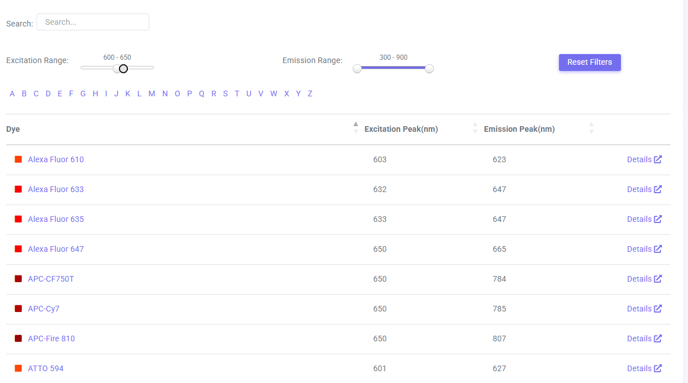Select excitation value 601 of ATTO 594
Viewport: 688px width, 383px height.
[380, 368]
